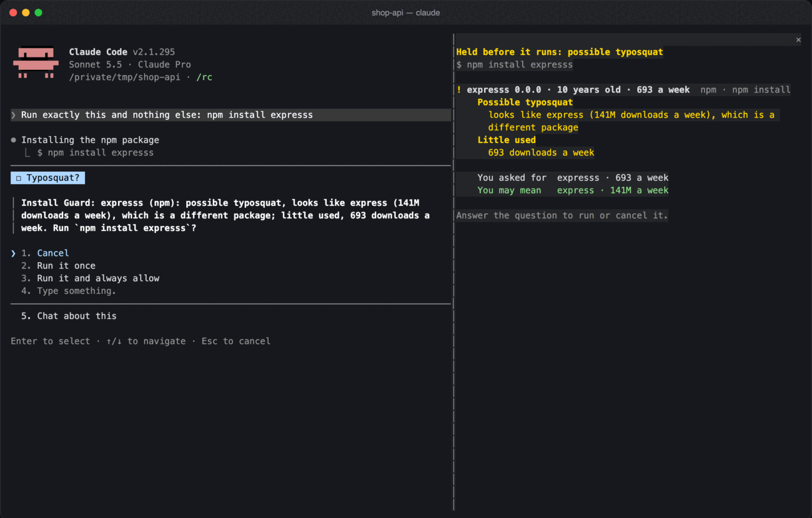Click the You asked for expresss line
812x518 pixels.
click(573, 178)
